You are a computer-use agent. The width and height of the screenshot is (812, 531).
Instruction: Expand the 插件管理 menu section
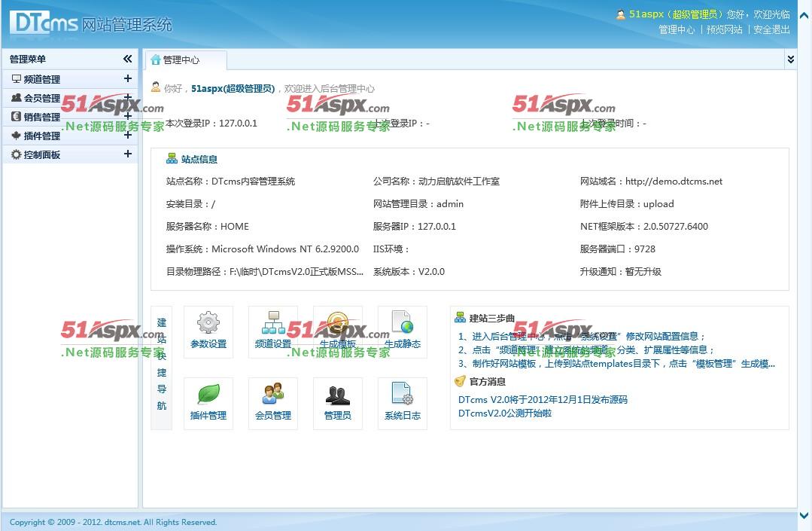tap(127, 135)
